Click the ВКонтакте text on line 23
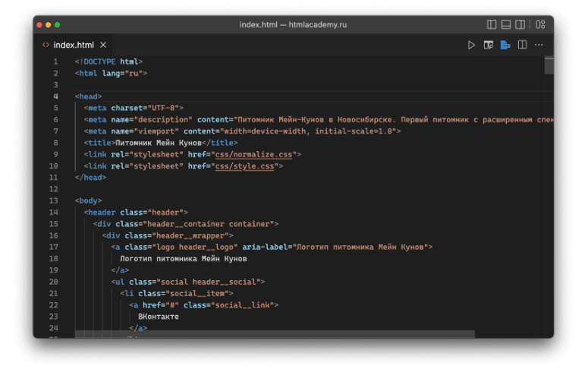This screenshot has width=588, height=369. [x=159, y=317]
